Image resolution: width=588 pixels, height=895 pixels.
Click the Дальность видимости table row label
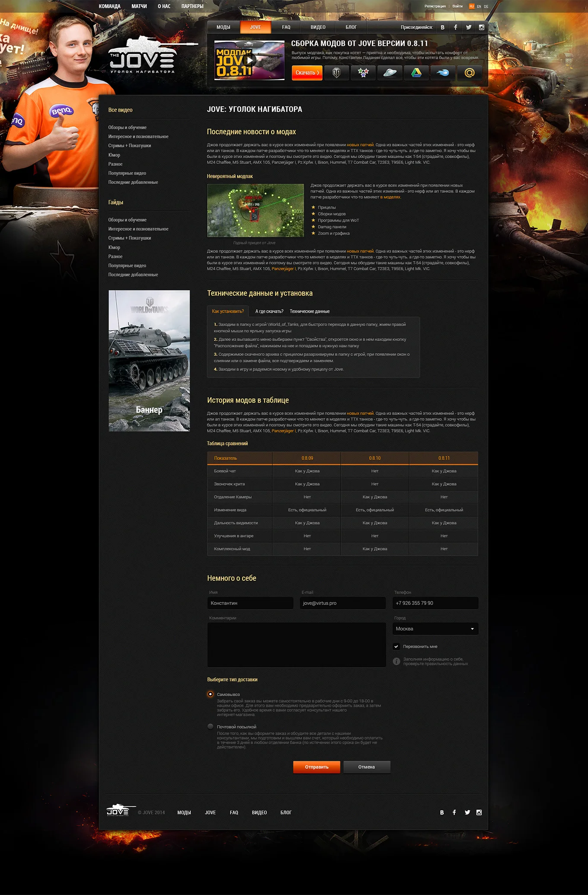236,523
